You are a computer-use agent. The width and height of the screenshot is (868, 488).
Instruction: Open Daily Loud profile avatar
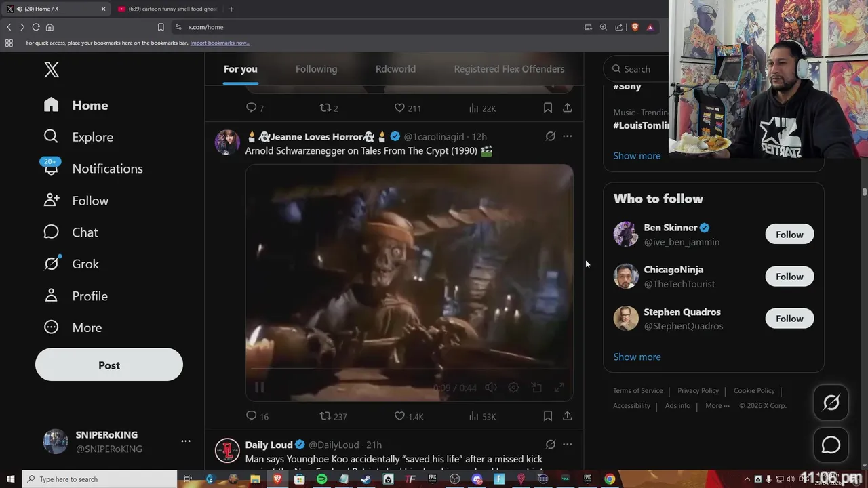click(227, 451)
